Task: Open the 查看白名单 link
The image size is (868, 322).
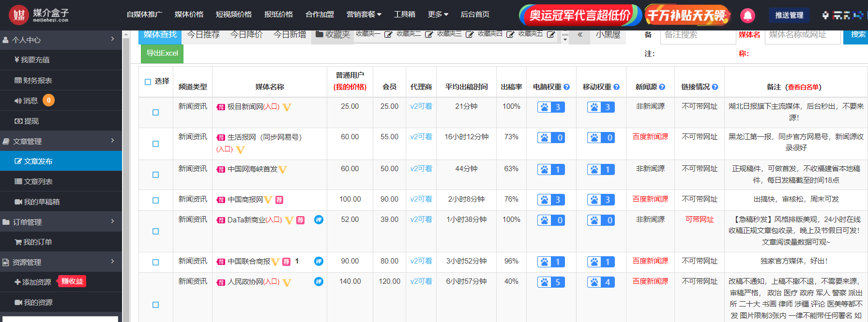Action: (x=803, y=87)
